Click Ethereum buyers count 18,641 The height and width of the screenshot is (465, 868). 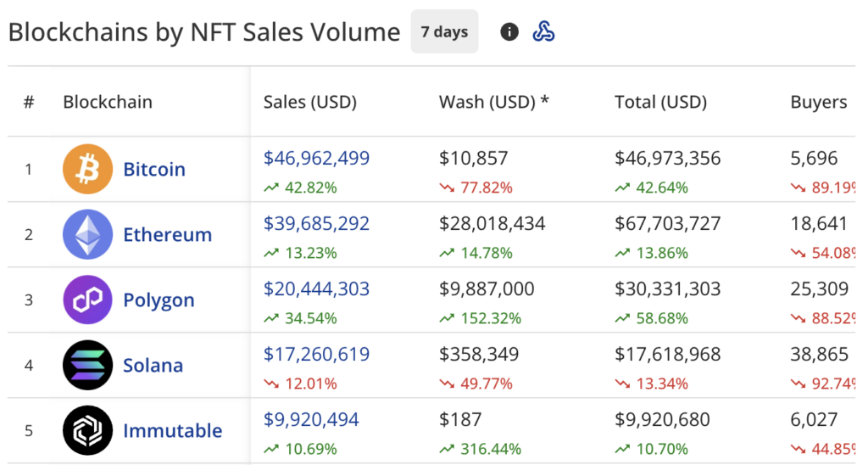click(820, 223)
